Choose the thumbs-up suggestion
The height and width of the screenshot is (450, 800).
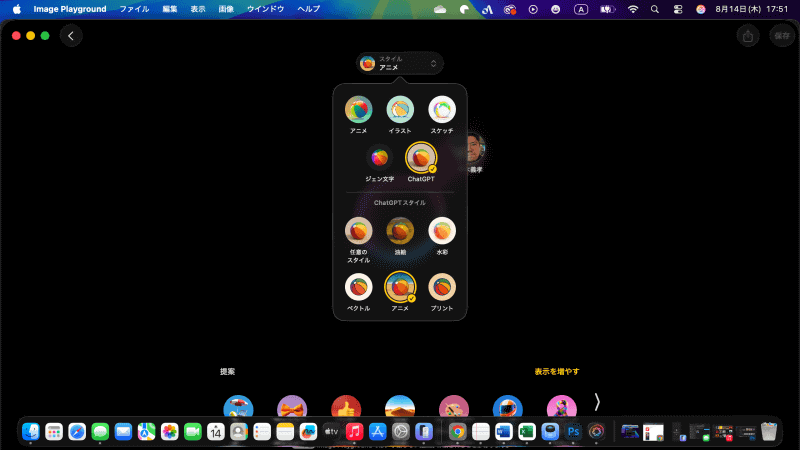346,407
